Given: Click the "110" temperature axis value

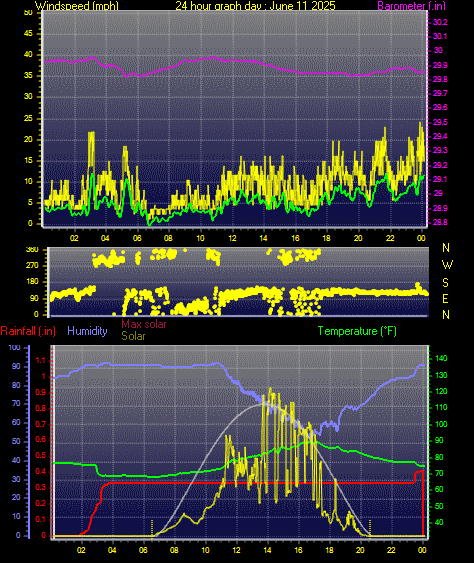Looking at the screenshot, I should coord(441,408).
